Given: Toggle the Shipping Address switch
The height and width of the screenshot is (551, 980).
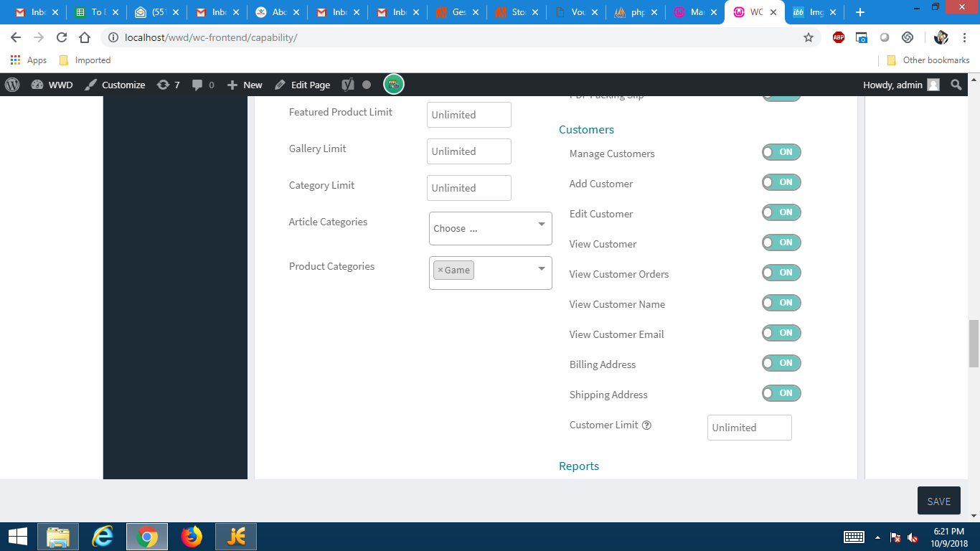Looking at the screenshot, I should point(781,393).
